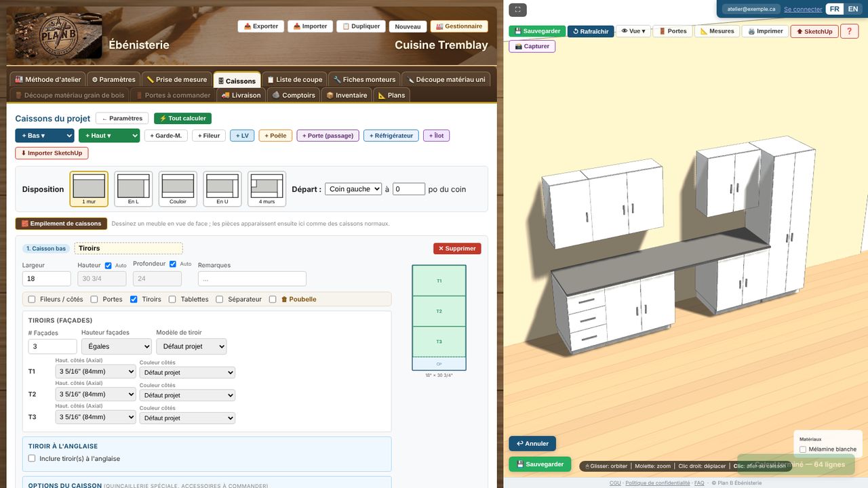Choose the "4 murs" layout icon
The width and height of the screenshot is (868, 488).
267,189
